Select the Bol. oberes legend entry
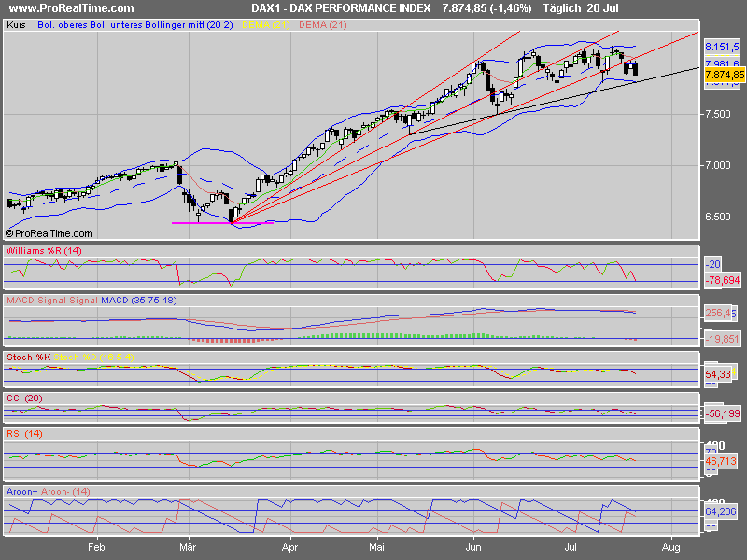This screenshot has width=747, height=560. 63,25
